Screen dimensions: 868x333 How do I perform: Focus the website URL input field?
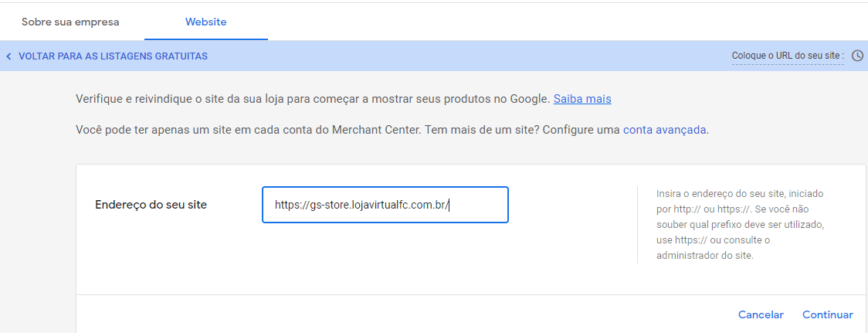[x=385, y=205]
